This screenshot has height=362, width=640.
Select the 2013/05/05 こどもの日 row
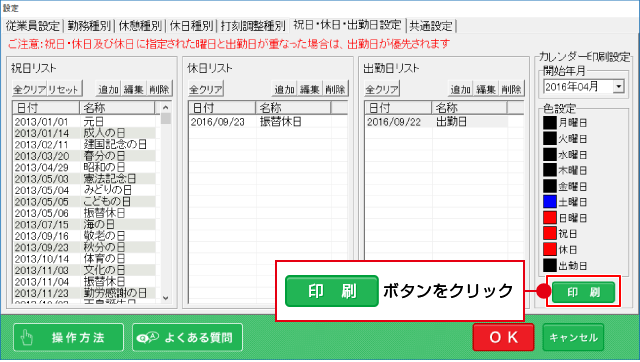click(x=84, y=202)
